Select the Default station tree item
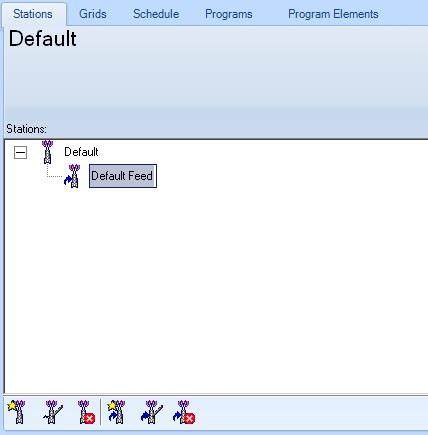 pos(81,152)
